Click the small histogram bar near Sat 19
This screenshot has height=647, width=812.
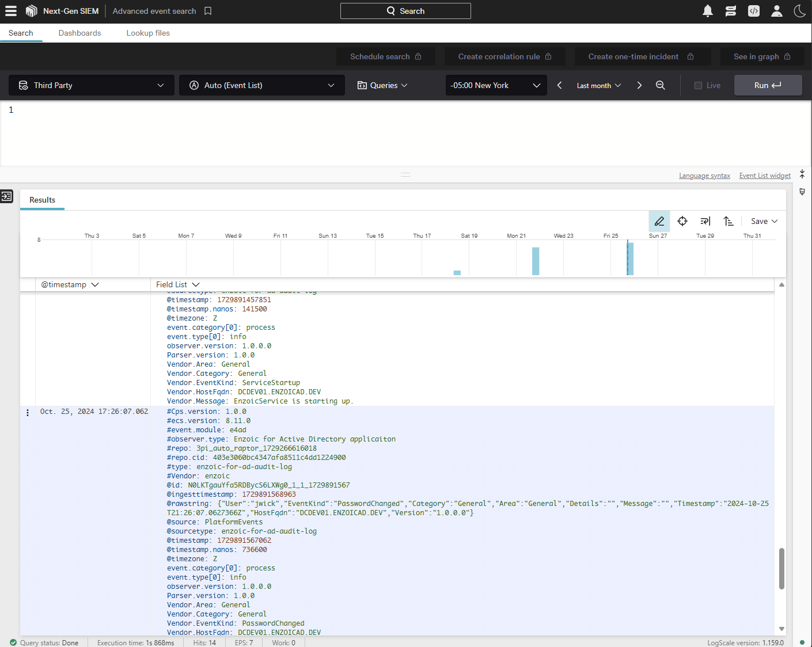click(457, 273)
